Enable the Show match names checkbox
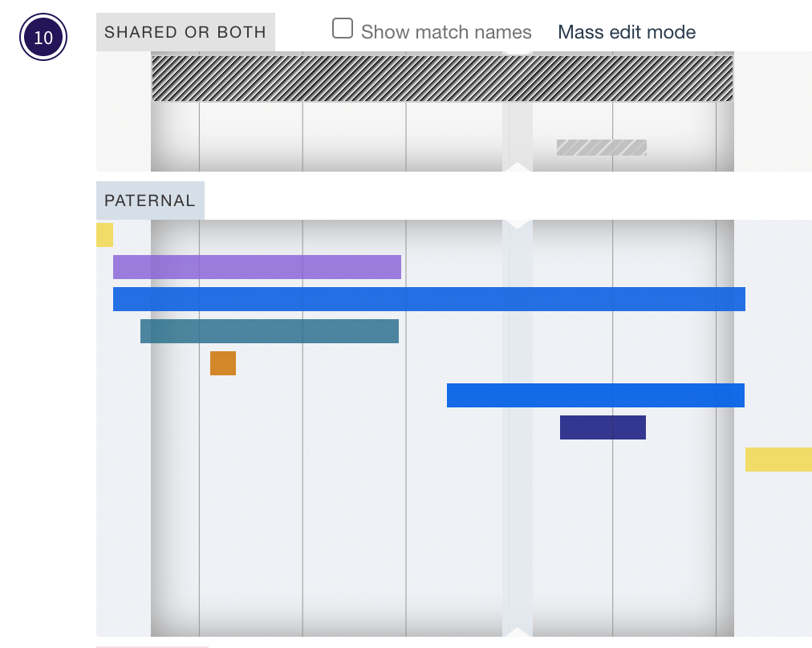Image resolution: width=812 pixels, height=648 pixels. pos(343,27)
